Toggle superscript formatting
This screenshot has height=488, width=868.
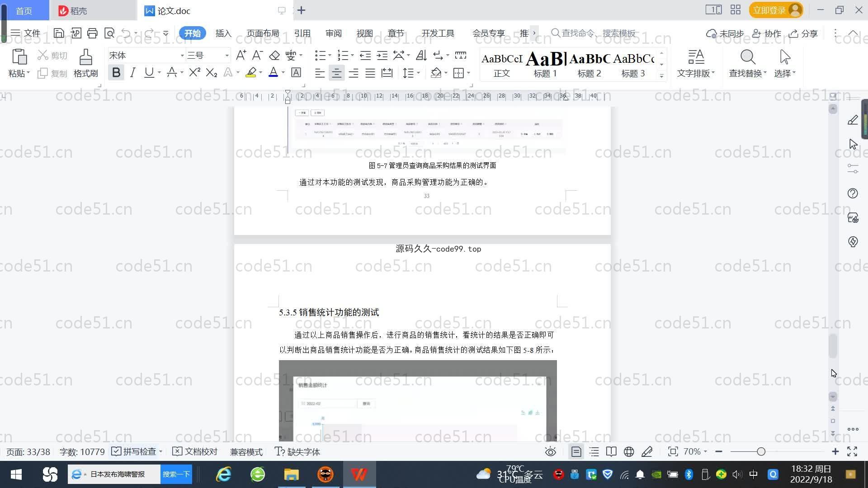(x=195, y=73)
